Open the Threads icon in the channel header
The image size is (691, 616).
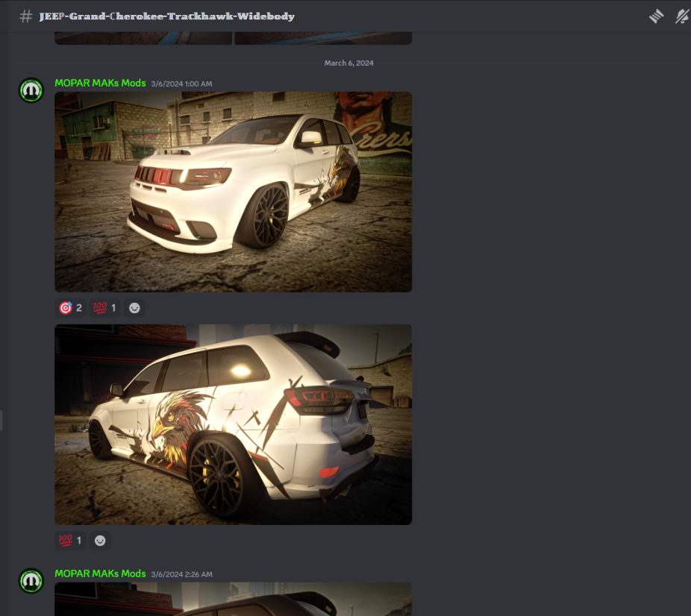pos(656,16)
